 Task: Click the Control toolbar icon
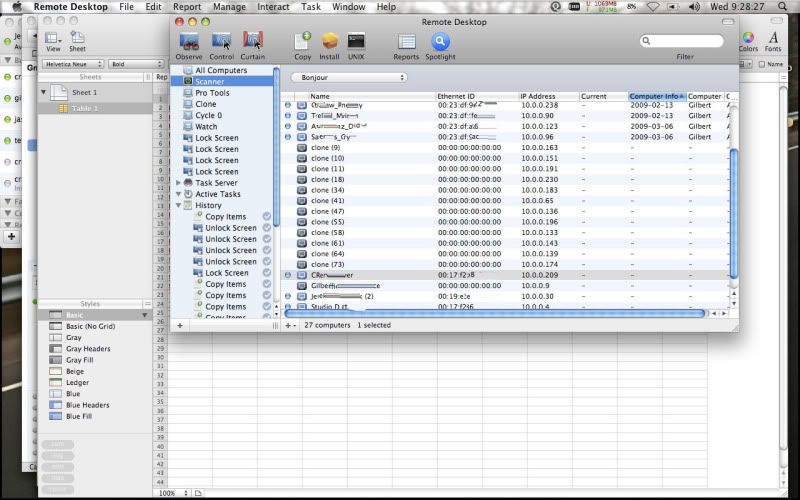(x=221, y=42)
